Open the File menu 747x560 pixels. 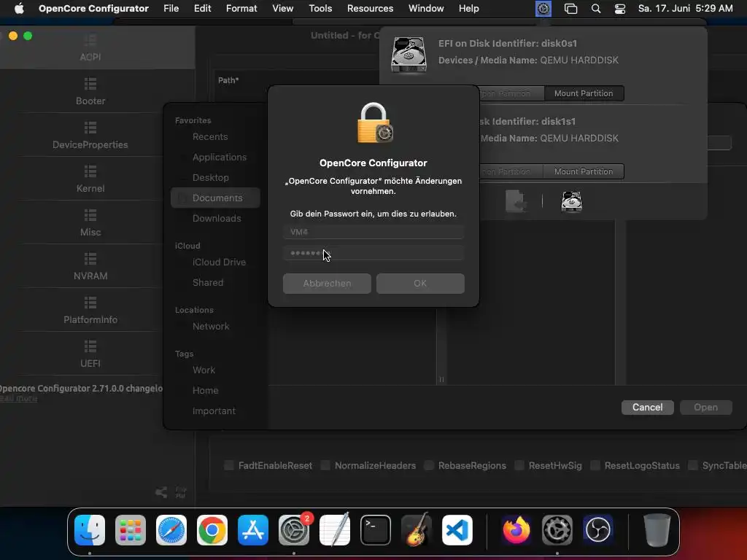[171, 9]
